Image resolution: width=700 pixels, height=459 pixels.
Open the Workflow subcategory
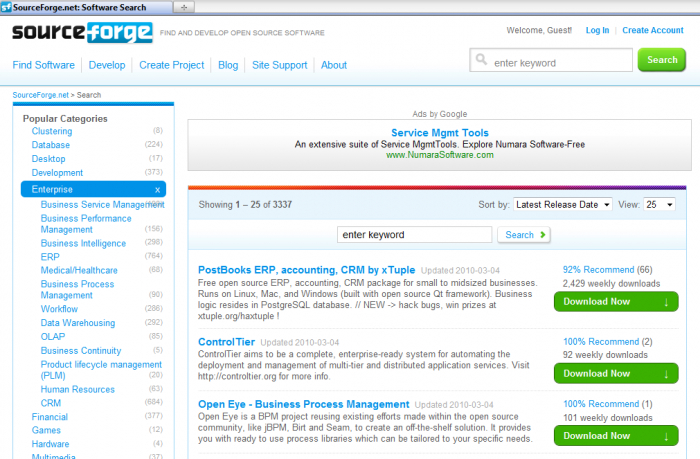tap(59, 309)
